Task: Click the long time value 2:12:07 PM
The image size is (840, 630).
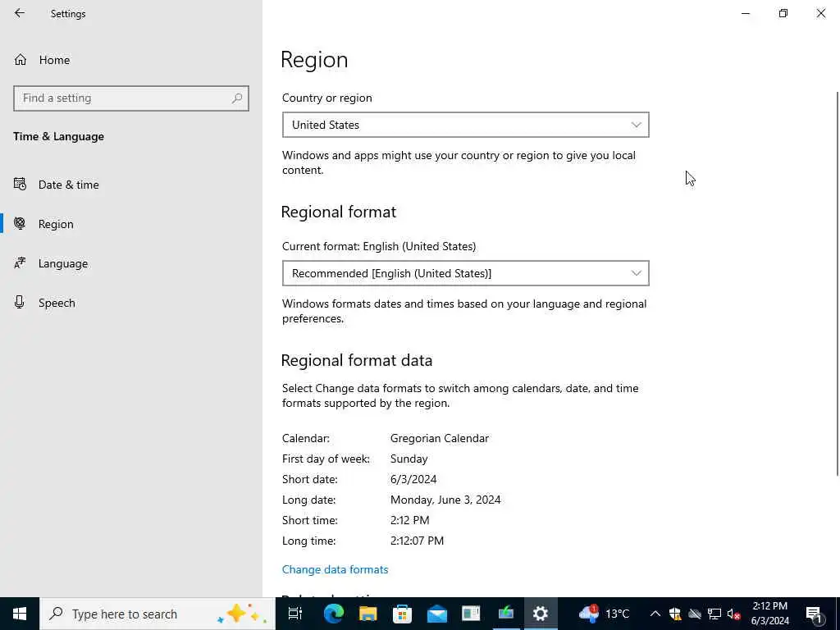Action: [x=417, y=541]
